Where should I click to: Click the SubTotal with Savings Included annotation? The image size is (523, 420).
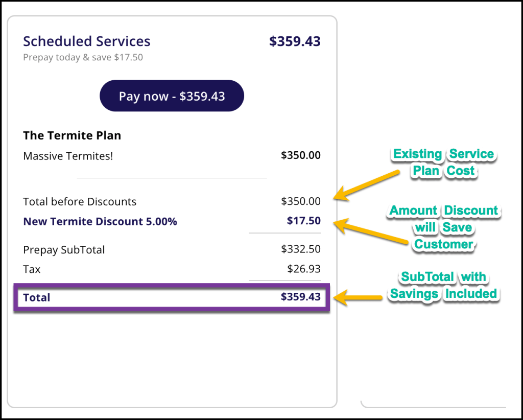(x=443, y=286)
